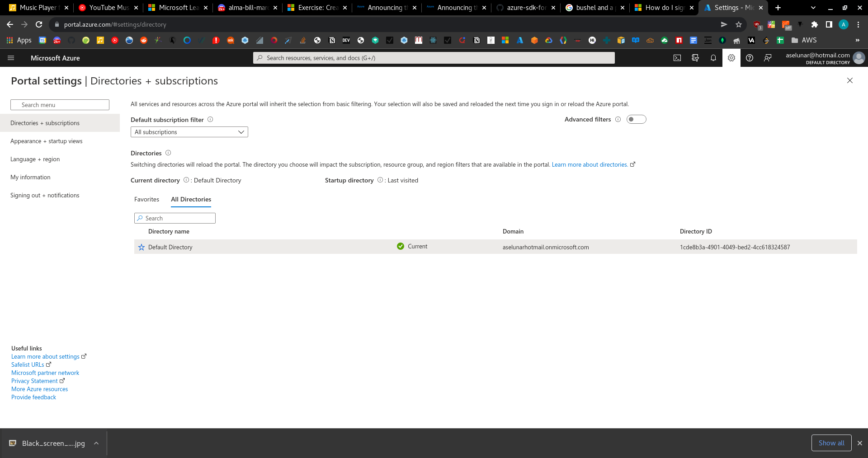Reload the page with the refresh button

click(39, 24)
